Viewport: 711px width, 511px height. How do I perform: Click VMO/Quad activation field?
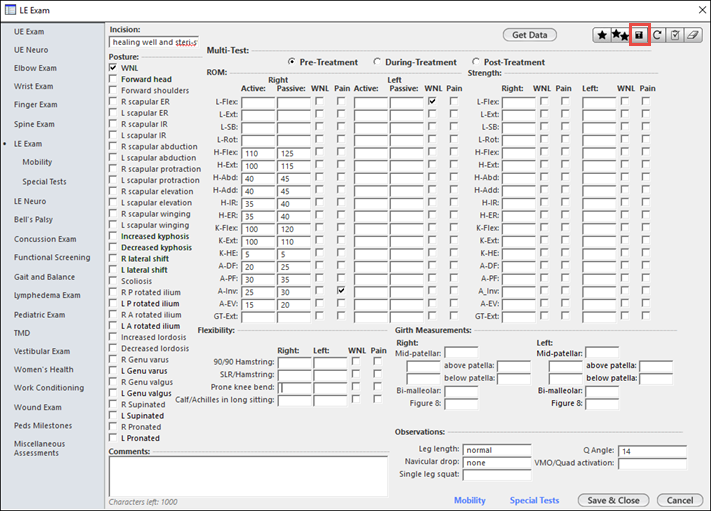652,463
